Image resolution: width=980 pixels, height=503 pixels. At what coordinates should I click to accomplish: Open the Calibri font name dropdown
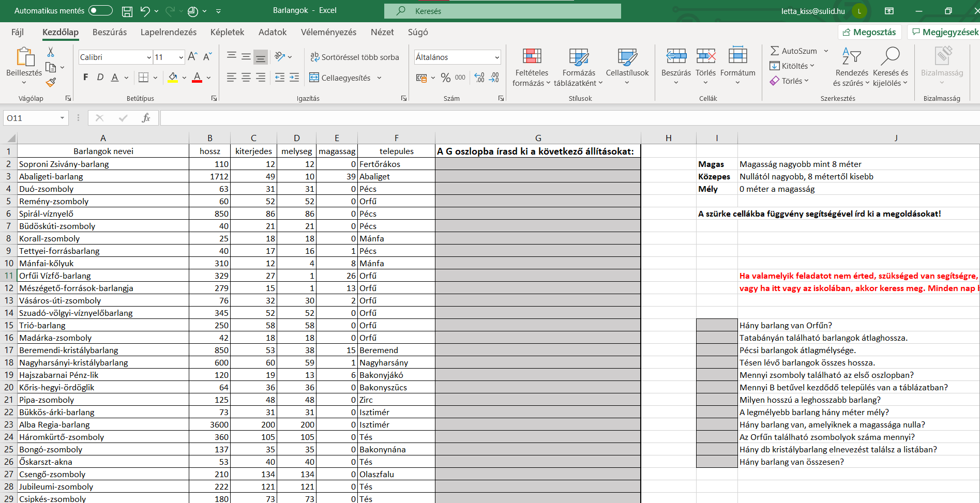[149, 57]
